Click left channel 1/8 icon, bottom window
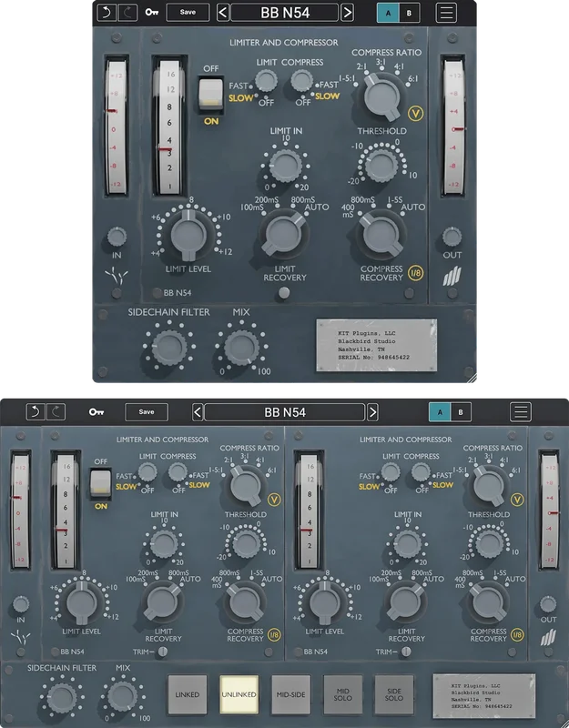 (274, 634)
